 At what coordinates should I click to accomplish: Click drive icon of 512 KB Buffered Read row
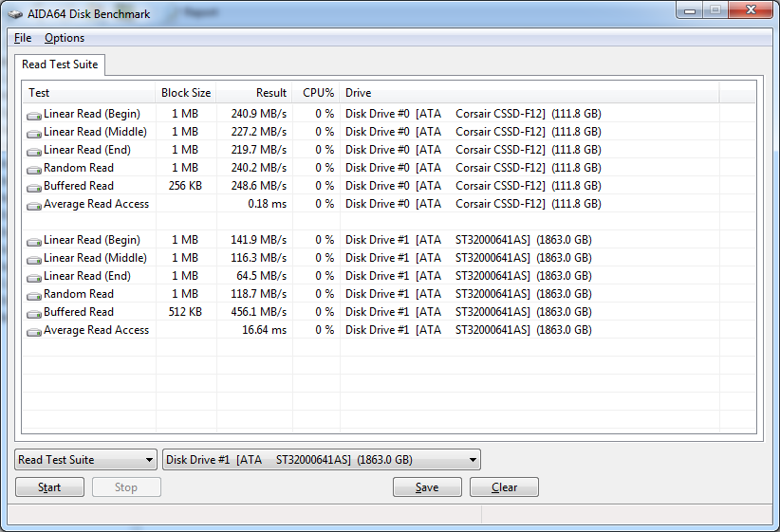pyautogui.click(x=34, y=314)
